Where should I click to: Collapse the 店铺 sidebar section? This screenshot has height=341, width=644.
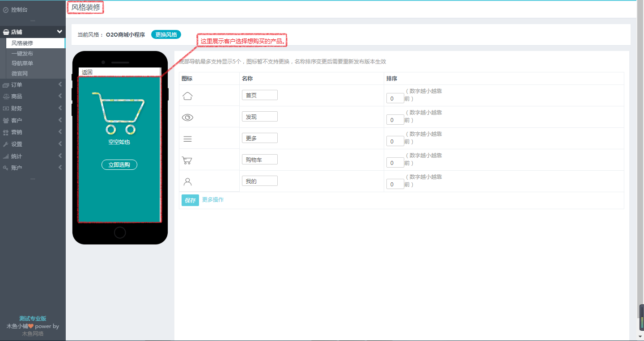point(33,32)
